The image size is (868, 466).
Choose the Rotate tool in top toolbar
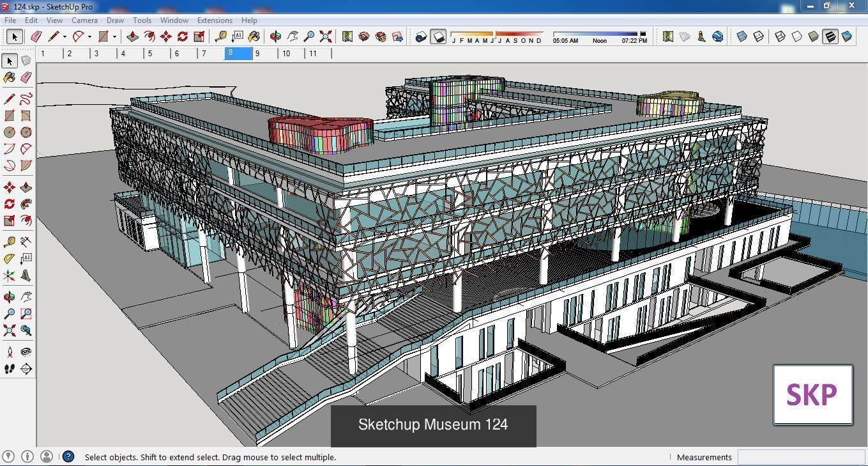point(183,36)
